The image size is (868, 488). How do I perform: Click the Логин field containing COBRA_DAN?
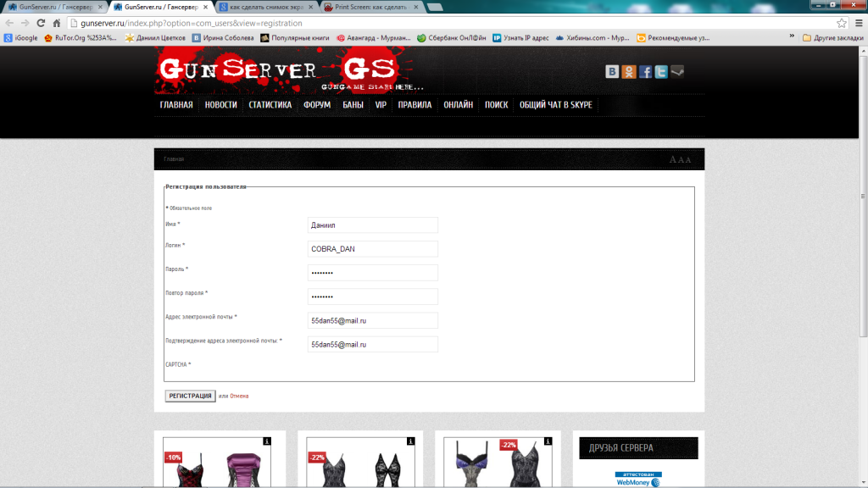pos(373,249)
